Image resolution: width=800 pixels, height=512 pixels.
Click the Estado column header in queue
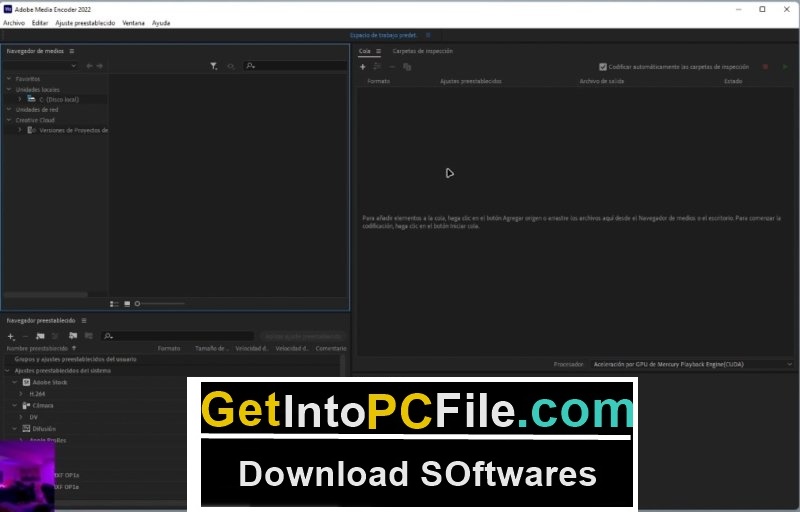[x=733, y=81]
